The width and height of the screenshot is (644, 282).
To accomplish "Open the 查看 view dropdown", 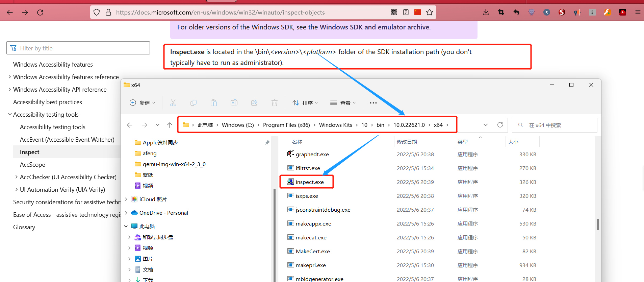I will pos(343,103).
